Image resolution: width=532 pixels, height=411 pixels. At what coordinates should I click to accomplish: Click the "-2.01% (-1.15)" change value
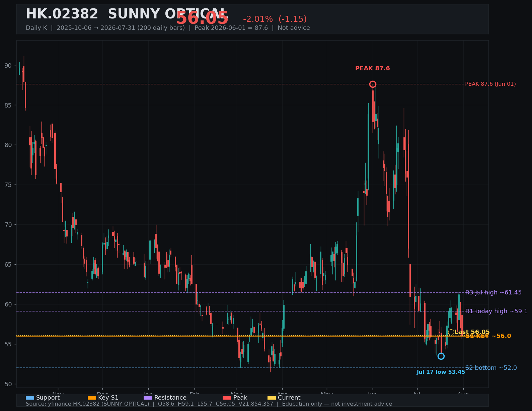click(x=275, y=19)
